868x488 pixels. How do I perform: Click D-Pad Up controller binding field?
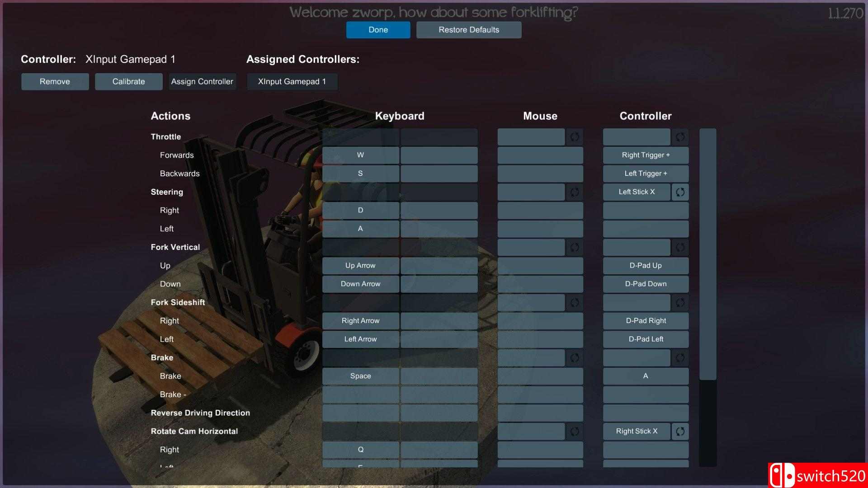645,266
